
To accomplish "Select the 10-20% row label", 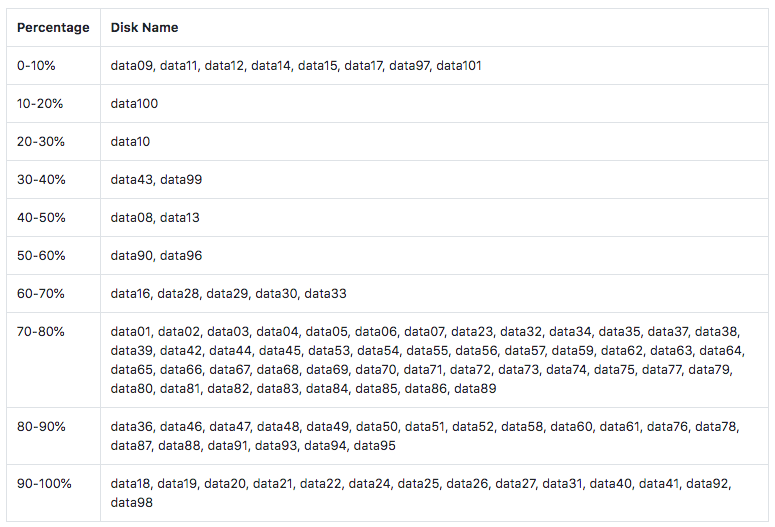I will tap(40, 104).
